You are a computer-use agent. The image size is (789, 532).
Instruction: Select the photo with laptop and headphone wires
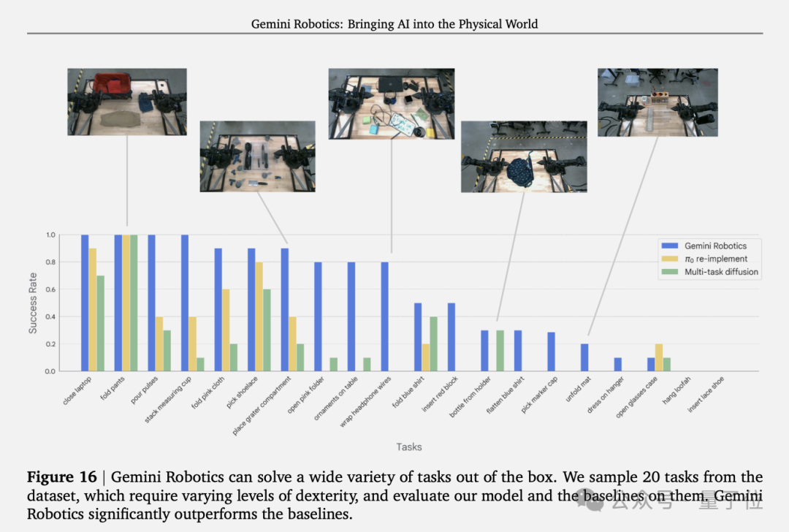pyautogui.click(x=391, y=103)
